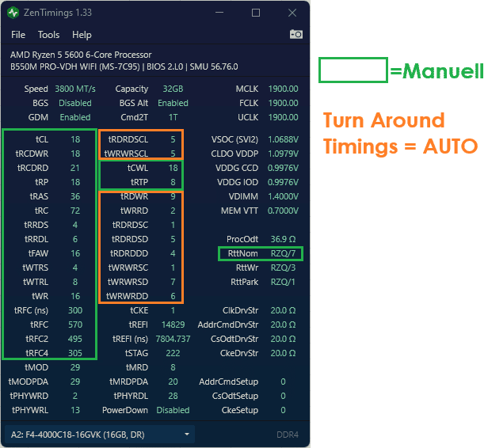488x448 pixels.
Task: Click the tRFC2 value 495
Action: (75, 340)
